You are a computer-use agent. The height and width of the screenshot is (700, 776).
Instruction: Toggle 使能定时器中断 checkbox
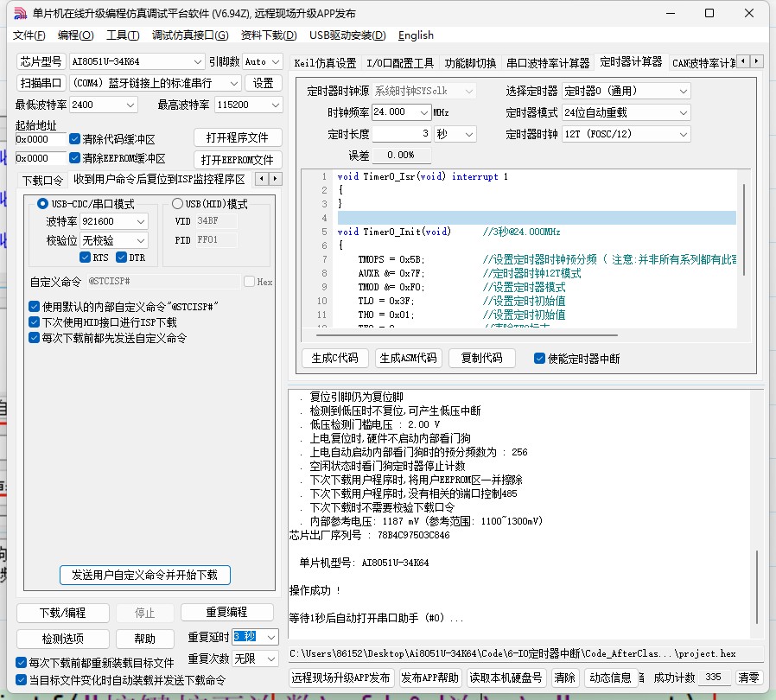(x=539, y=359)
